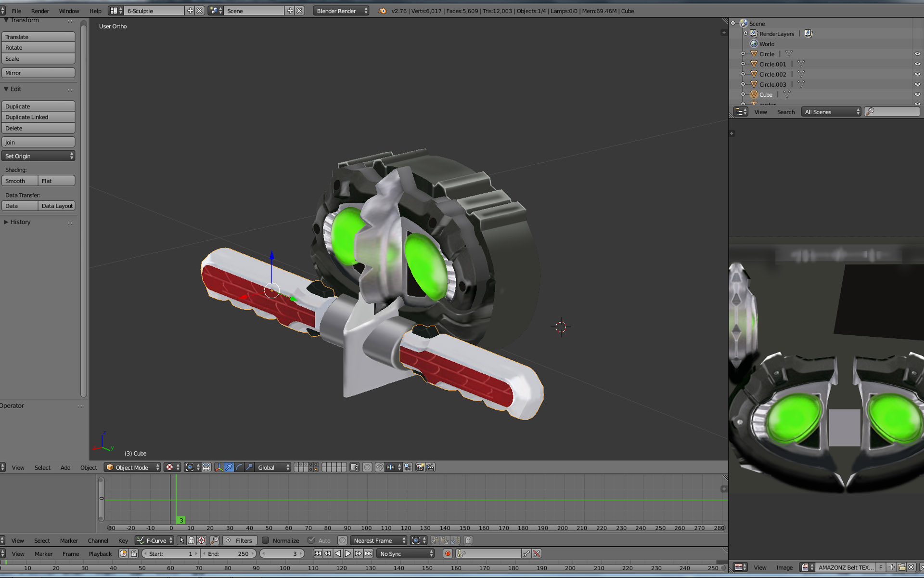This screenshot has height=578, width=924.
Task: Expand the RenderLayers tree item
Action: (x=745, y=34)
